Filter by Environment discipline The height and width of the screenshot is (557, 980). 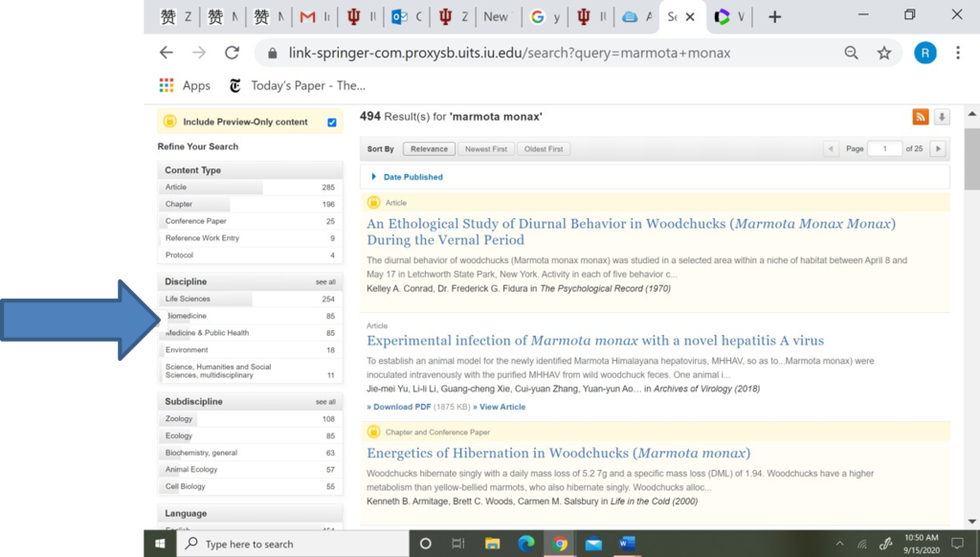[250, 349]
